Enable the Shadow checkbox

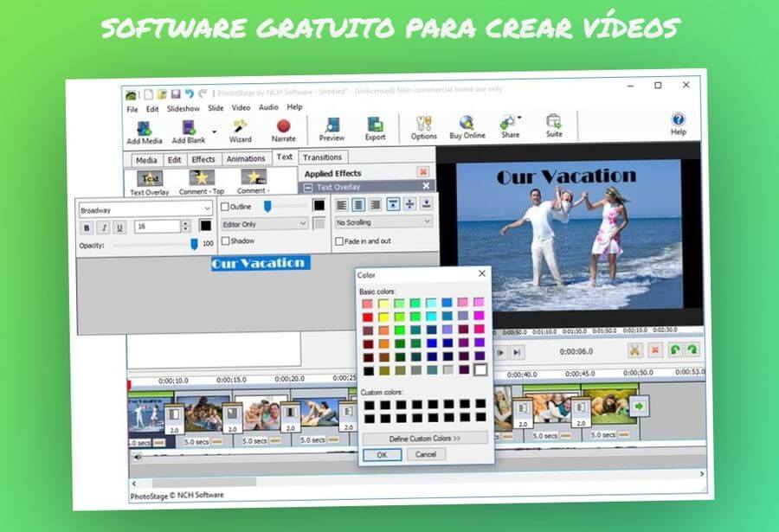(225, 241)
